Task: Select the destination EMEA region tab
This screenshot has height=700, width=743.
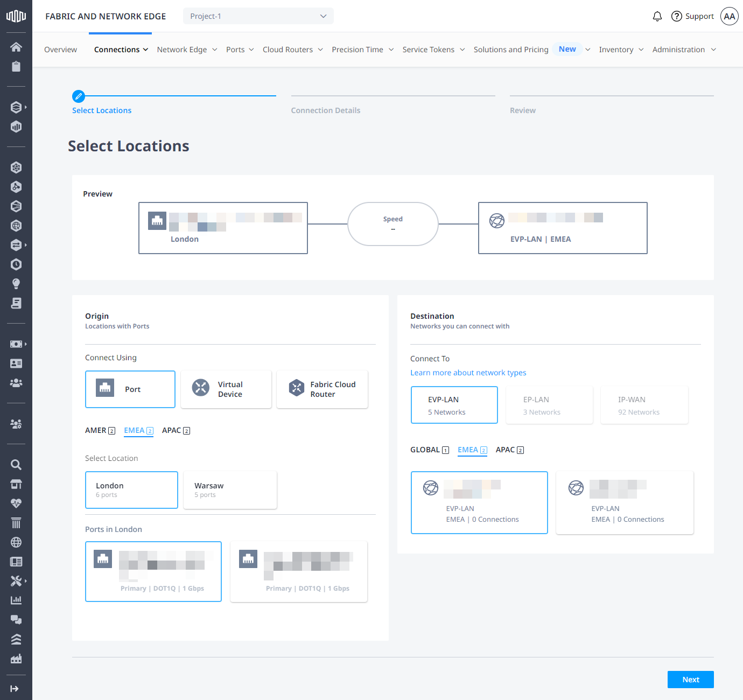Action: [x=472, y=450]
